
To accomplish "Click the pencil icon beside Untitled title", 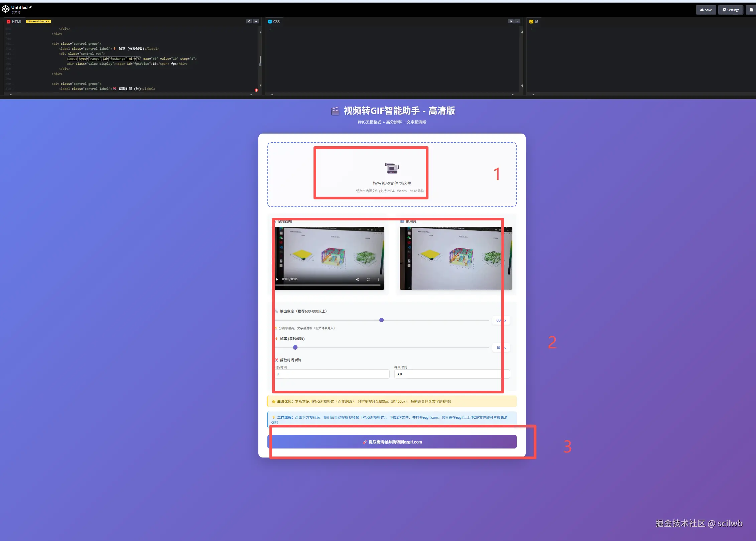I will 30,7.
